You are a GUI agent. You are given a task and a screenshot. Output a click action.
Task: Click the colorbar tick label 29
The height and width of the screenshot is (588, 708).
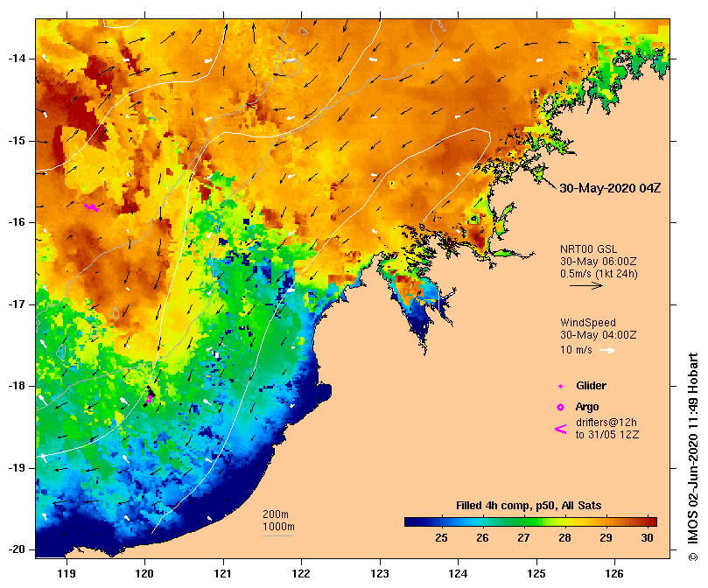point(606,538)
